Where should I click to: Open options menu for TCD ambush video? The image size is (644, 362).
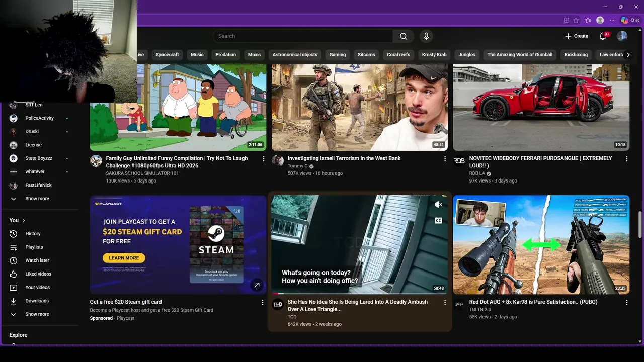point(445,303)
